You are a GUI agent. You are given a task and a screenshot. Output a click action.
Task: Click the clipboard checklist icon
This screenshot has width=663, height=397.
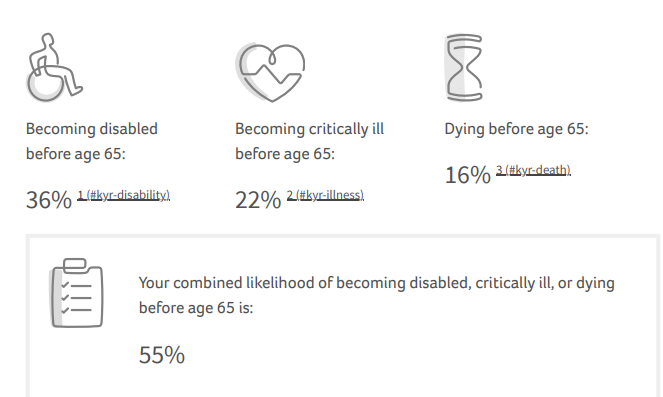click(77, 293)
